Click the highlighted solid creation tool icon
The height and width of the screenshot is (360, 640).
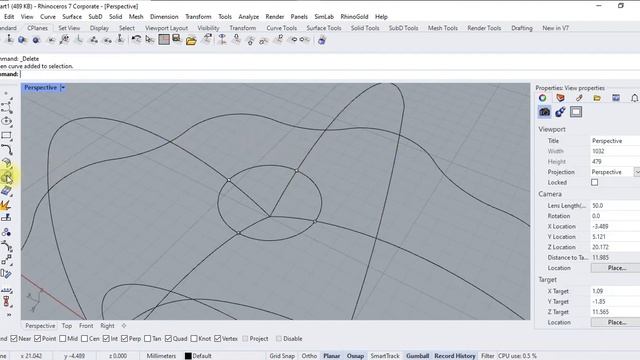(7, 177)
